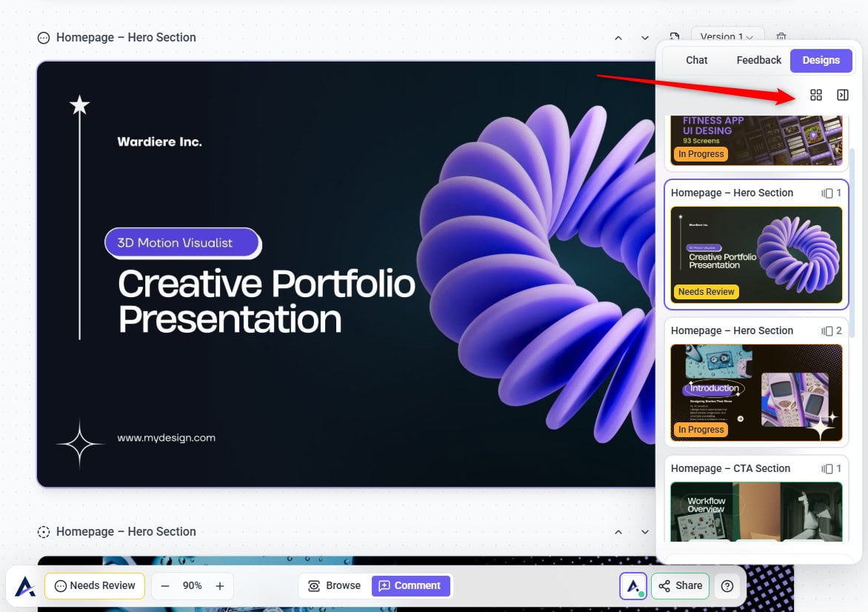Enable Browse mode
868x612 pixels.
(x=334, y=585)
